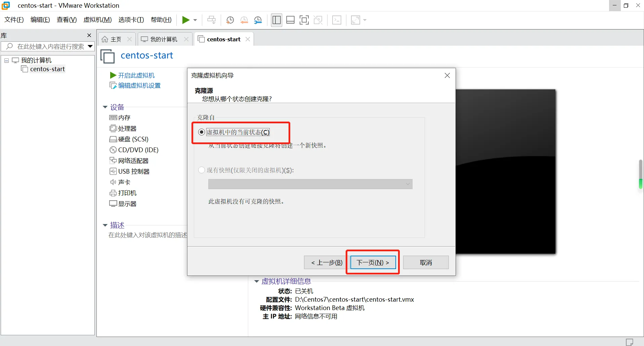Image resolution: width=644 pixels, height=346 pixels.
Task: Close the 主页 tab
Action: 129,39
